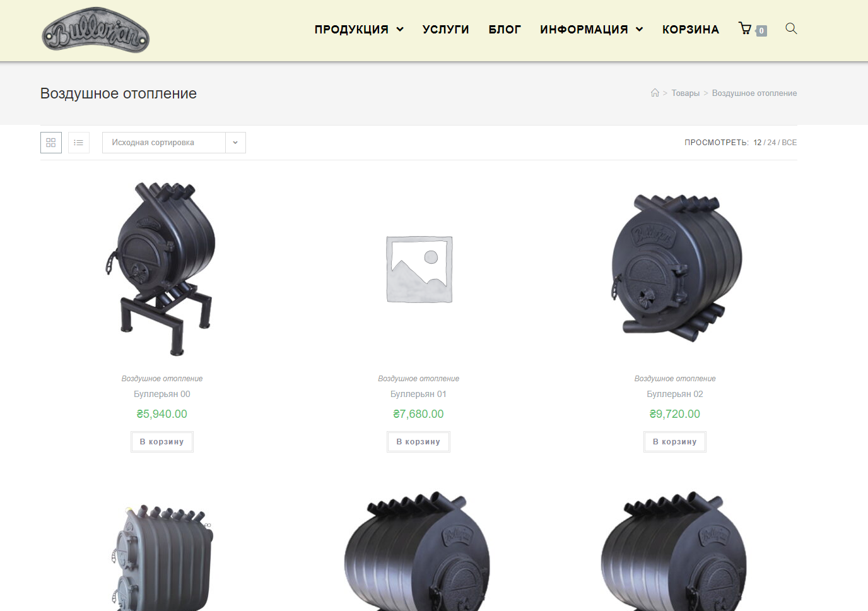868x611 pixels.
Task: Go to the home breadcrumb icon
Action: pos(655,93)
